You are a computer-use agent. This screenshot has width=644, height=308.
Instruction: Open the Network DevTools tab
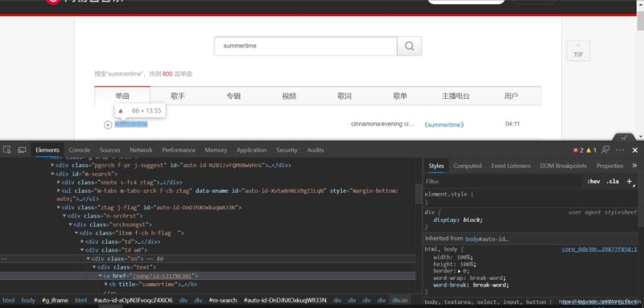pyautogui.click(x=141, y=150)
